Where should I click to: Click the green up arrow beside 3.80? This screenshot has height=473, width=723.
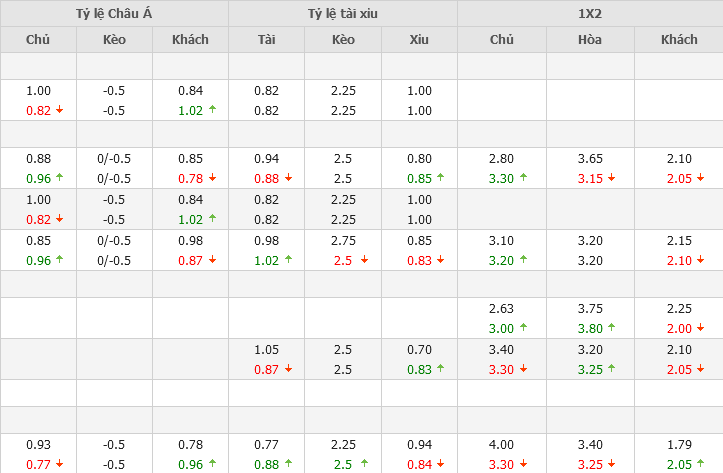612,326
